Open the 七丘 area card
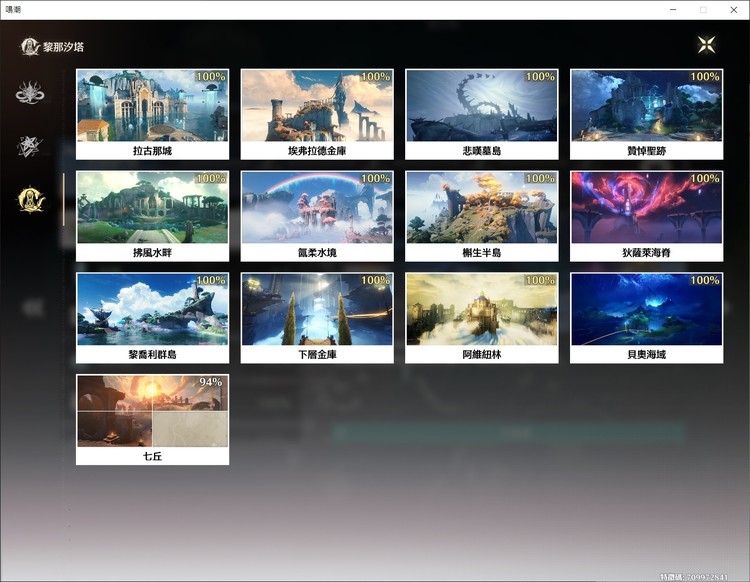 point(153,419)
